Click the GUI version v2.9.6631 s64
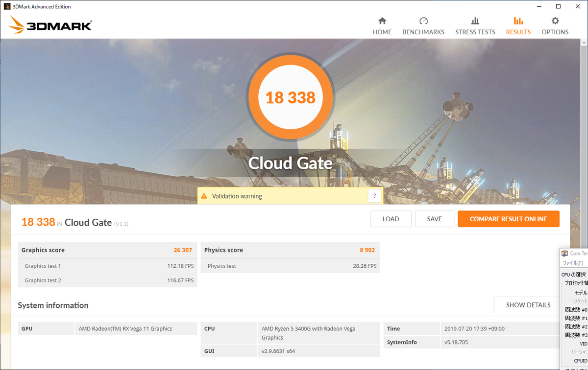 tap(278, 351)
